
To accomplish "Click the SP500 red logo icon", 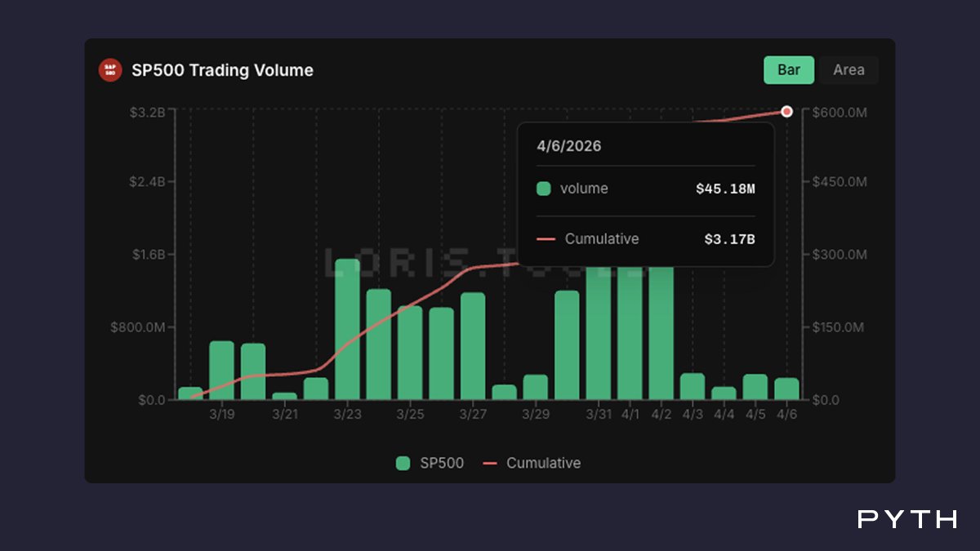I will click(110, 70).
